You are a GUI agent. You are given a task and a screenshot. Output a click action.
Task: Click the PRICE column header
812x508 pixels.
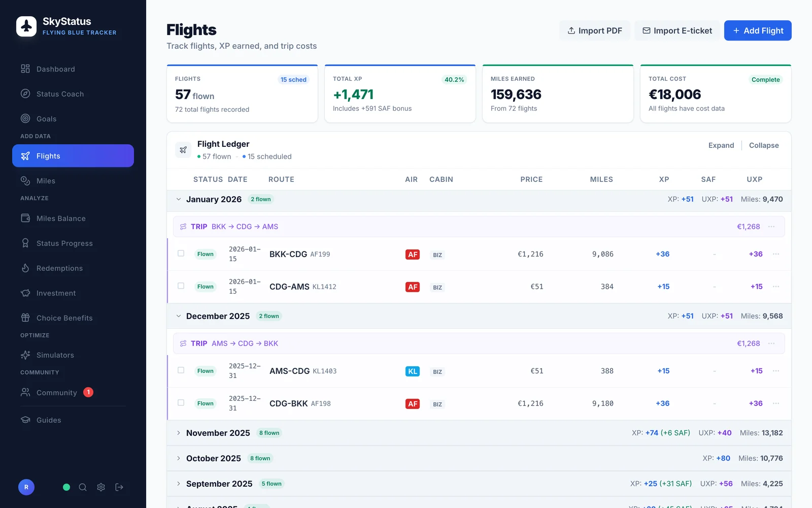point(531,179)
